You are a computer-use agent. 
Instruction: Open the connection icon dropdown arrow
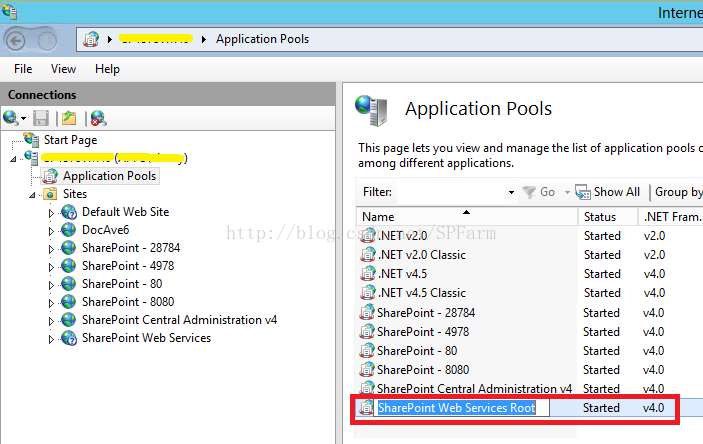click(23, 119)
